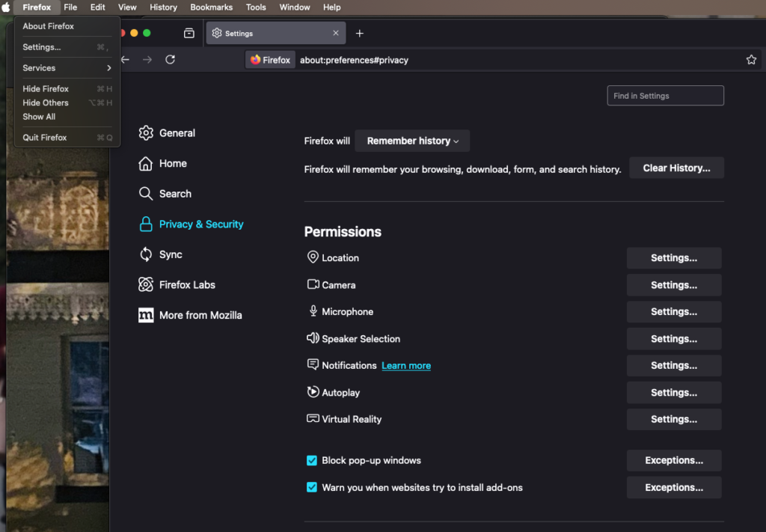Expand the Services submenu
766x532 pixels.
coord(67,68)
